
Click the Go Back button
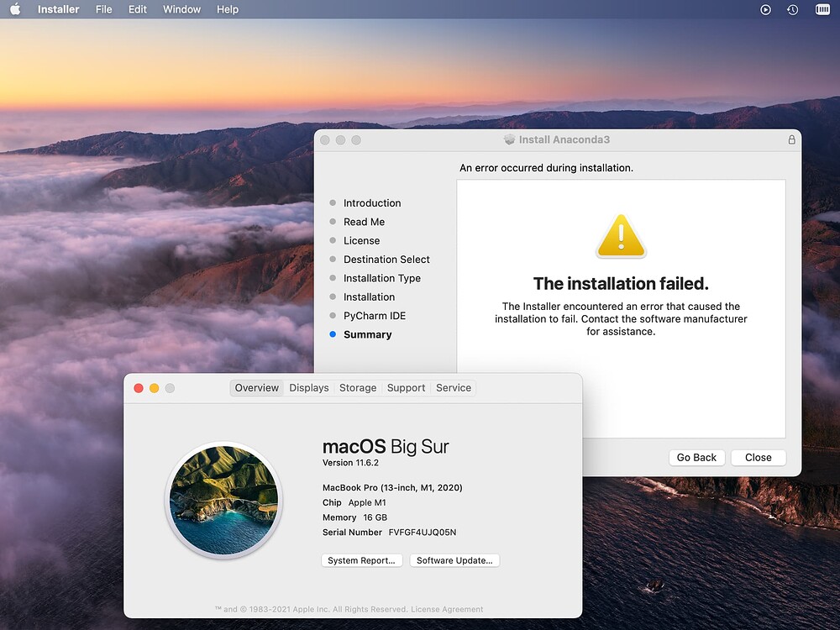point(696,458)
